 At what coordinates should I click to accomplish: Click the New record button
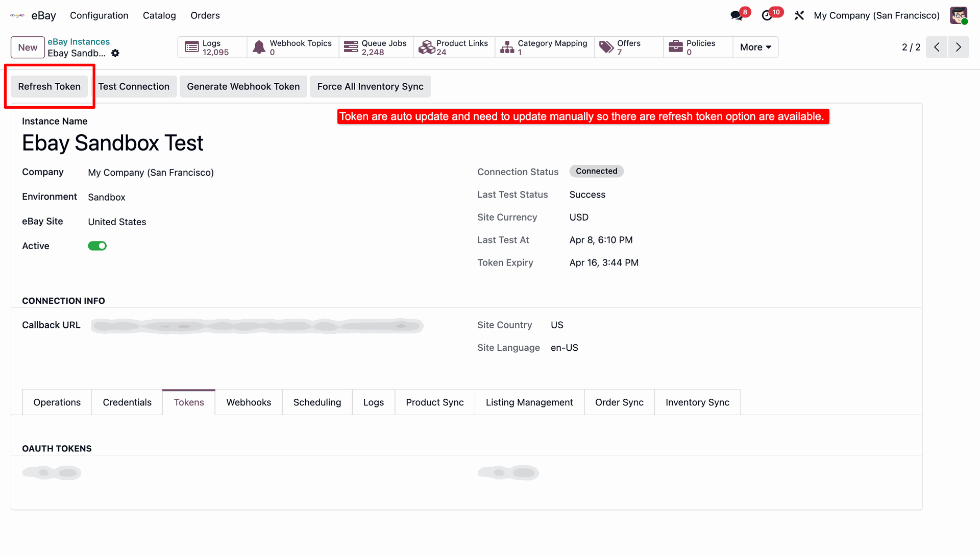pos(28,47)
